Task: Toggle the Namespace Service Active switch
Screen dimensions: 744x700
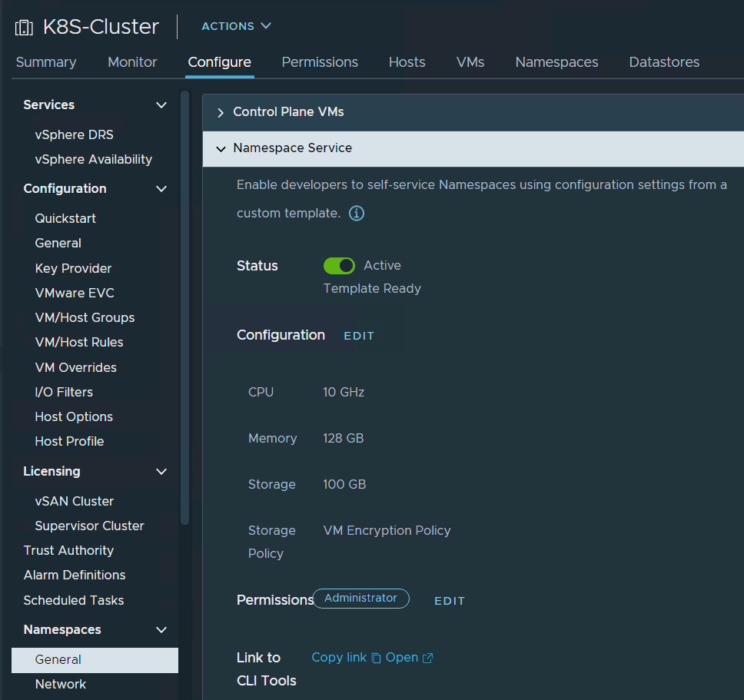Action: click(339, 266)
